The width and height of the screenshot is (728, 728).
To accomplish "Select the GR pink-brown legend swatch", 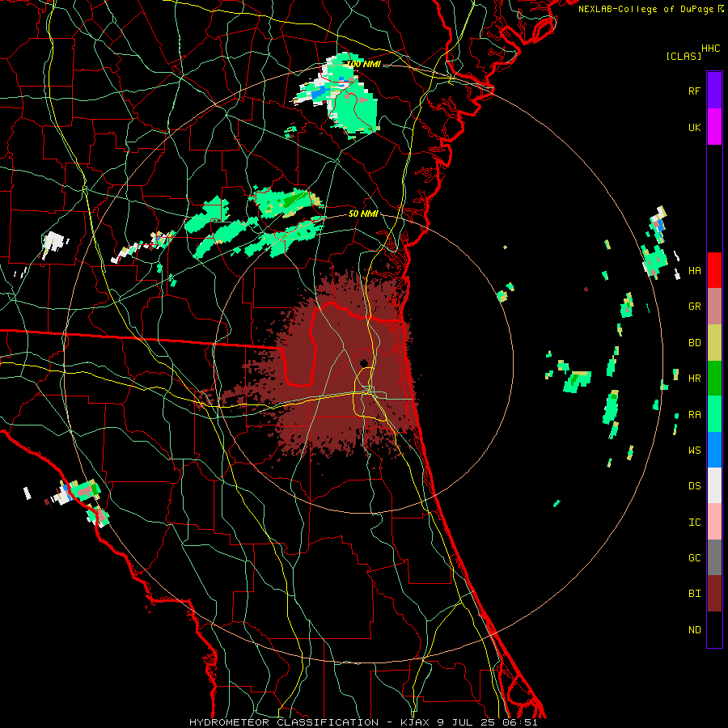I will [714, 306].
